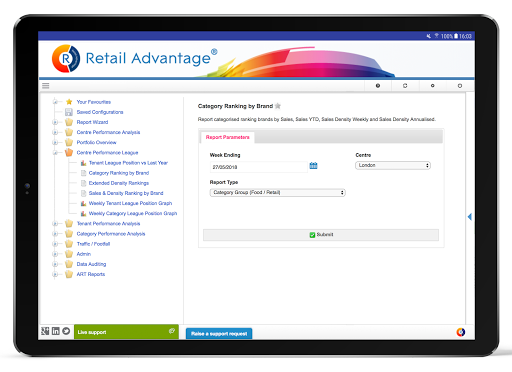Click the refresh icon in the top toolbar
Screen dimensions: 512x372
click(405, 86)
